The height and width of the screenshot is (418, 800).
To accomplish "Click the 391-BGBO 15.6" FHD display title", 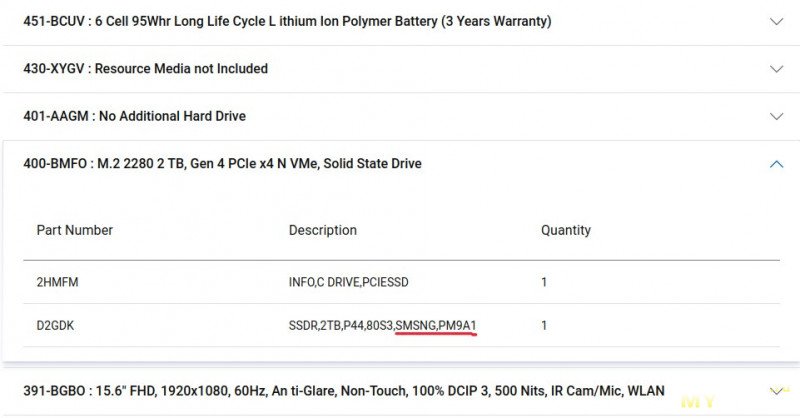I will (343, 390).
